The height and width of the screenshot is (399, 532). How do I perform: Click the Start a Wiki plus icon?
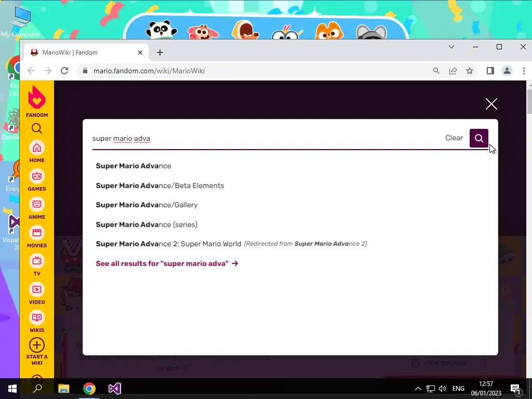37,345
